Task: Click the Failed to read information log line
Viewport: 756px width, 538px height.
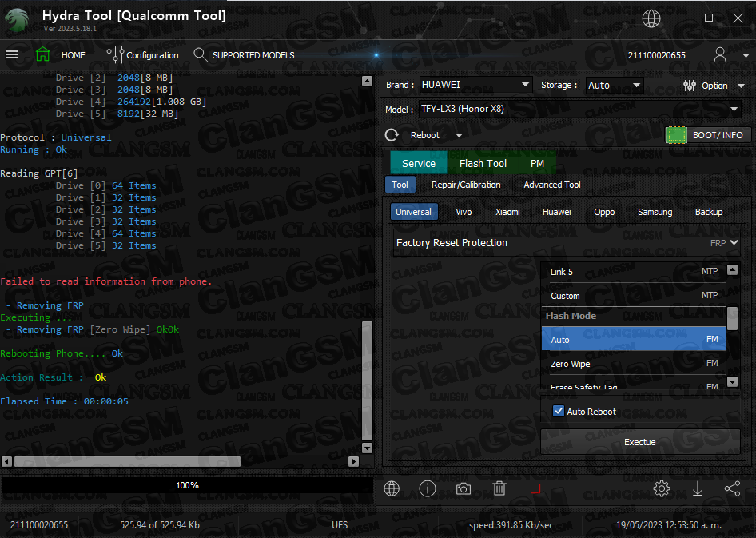Action: click(106, 281)
